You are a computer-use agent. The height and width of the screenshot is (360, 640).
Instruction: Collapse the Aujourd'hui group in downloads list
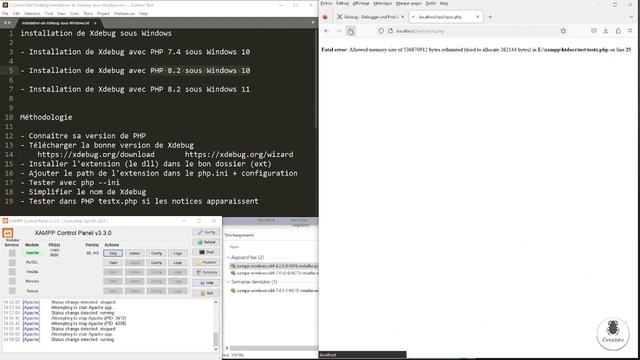pyautogui.click(x=228, y=258)
